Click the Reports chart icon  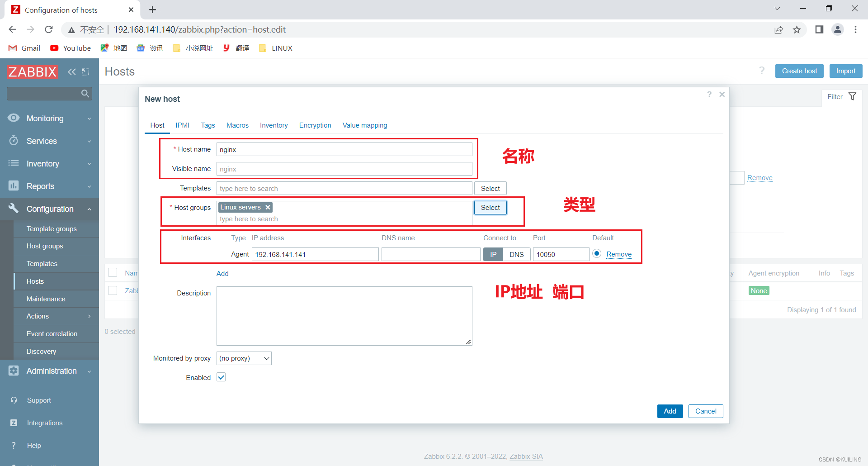tap(14, 186)
